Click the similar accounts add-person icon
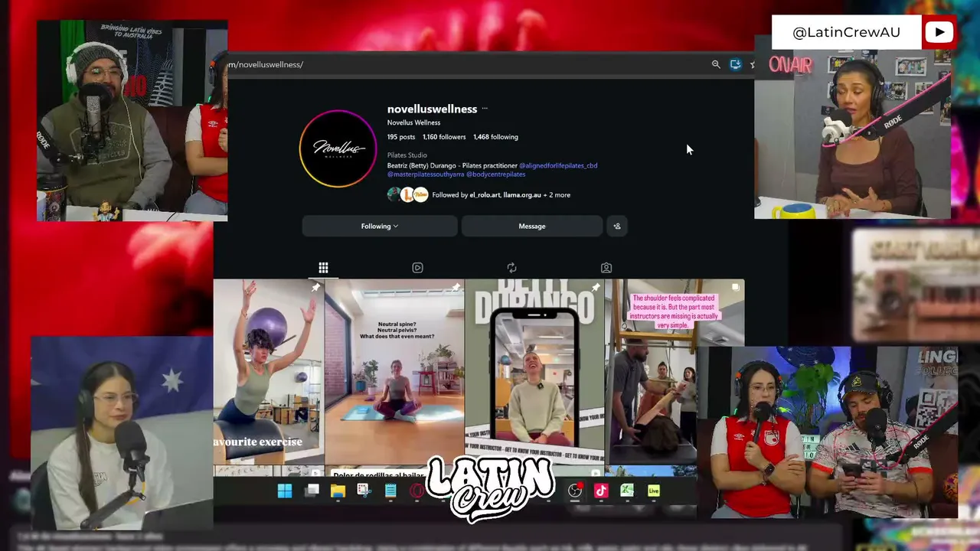This screenshot has height=551, width=980. tap(616, 226)
